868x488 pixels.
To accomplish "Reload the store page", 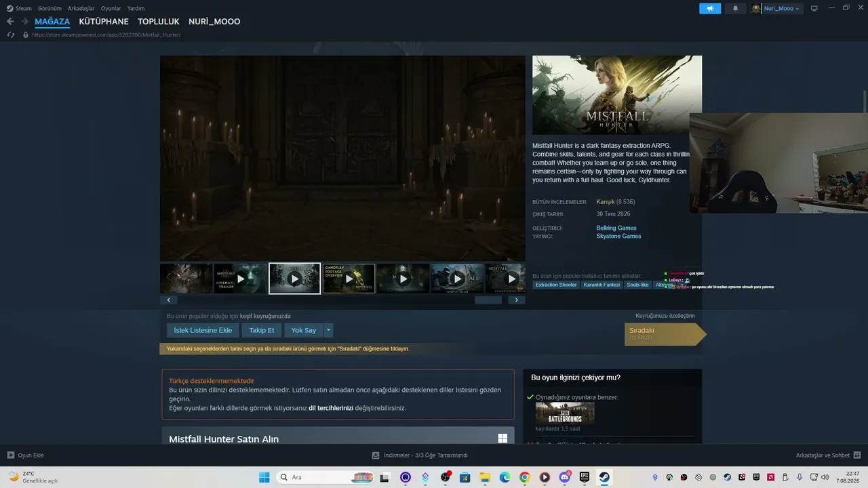I will coord(10,35).
